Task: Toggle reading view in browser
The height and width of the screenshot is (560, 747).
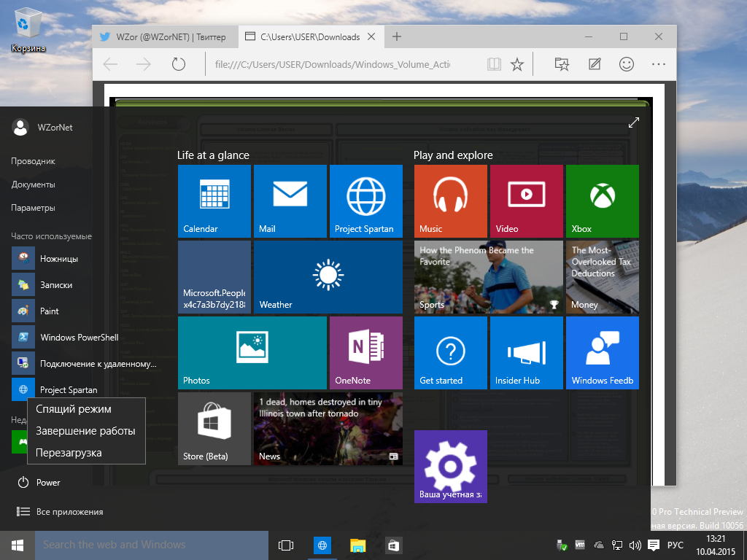Action: point(494,64)
